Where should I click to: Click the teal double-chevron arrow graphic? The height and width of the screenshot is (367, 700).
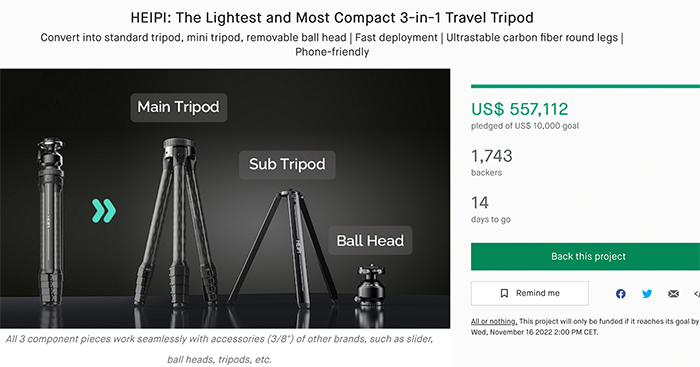(104, 211)
